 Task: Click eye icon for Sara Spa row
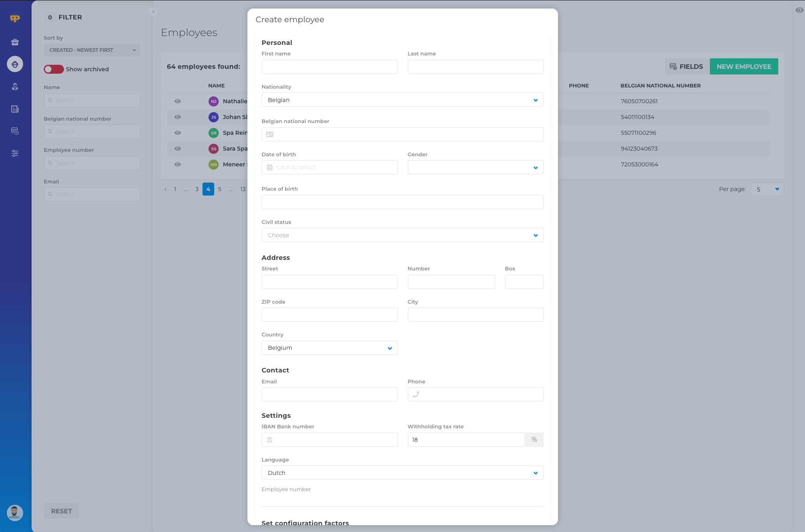point(177,149)
